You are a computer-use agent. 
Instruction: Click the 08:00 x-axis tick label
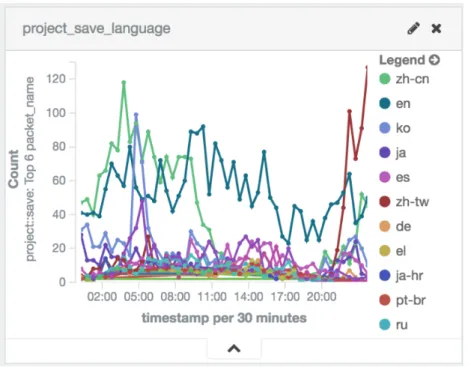coord(175,296)
